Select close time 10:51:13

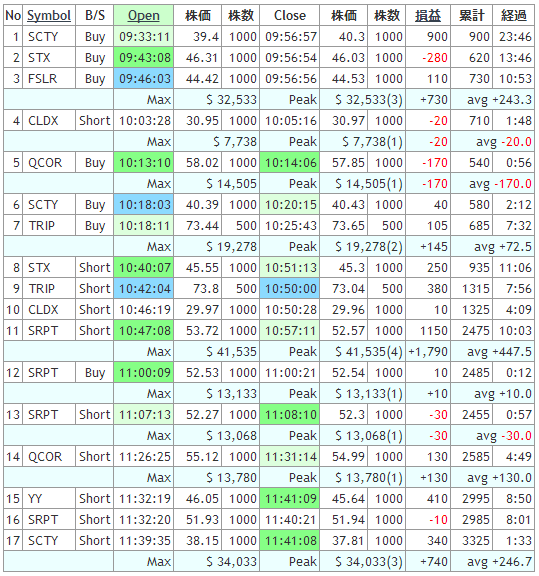tap(290, 267)
